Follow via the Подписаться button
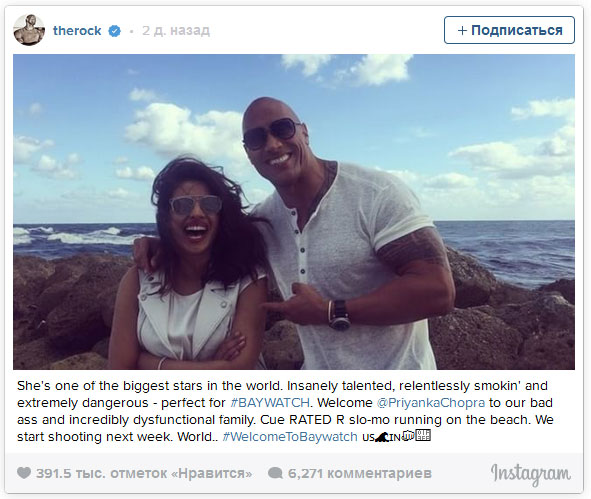The image size is (591, 499). (509, 30)
